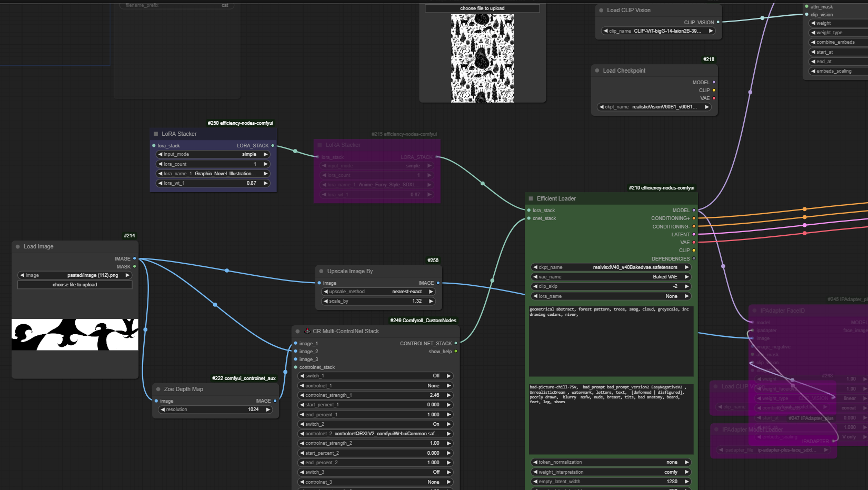Screen dimensions: 868x490
Task: Click choose file to upload in Load Image node
Action: click(x=75, y=285)
